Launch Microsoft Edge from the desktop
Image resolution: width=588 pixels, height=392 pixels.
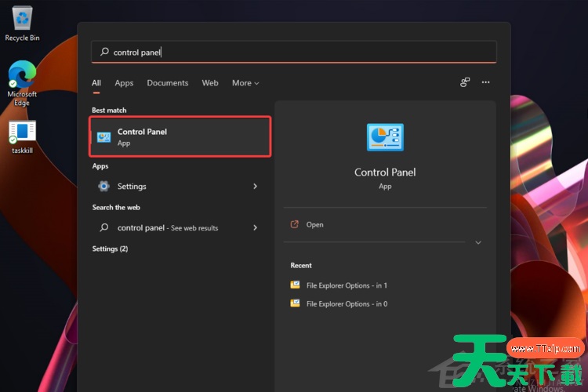22,83
